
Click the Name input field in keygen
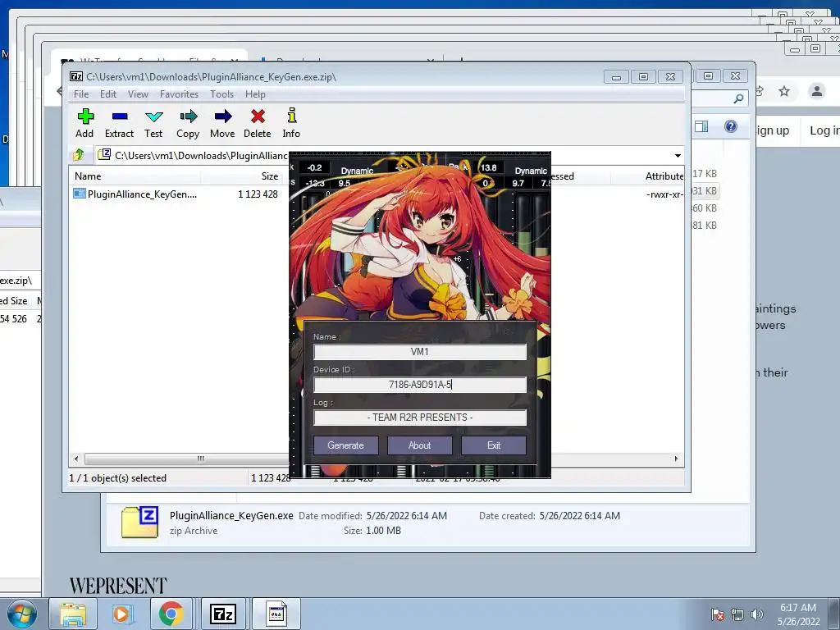(x=420, y=352)
